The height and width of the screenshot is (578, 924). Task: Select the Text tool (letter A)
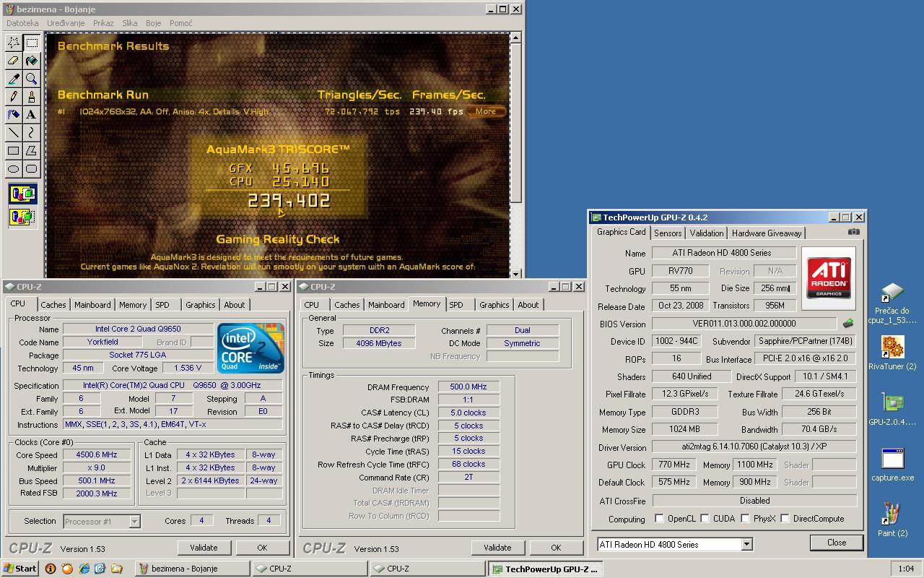pos(31,115)
